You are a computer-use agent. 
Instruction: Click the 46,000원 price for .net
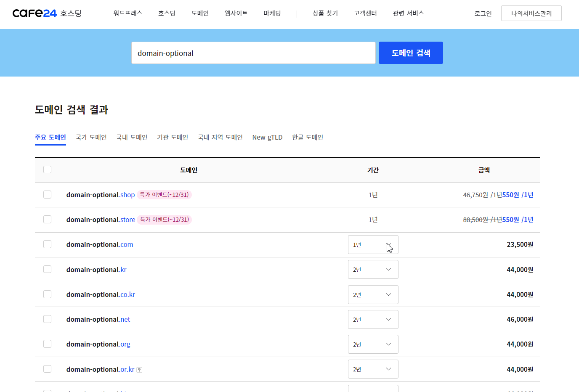click(x=520, y=319)
